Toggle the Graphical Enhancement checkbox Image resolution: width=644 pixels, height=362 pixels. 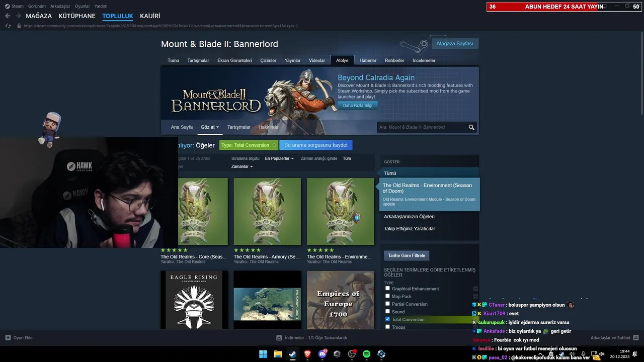tap(387, 288)
